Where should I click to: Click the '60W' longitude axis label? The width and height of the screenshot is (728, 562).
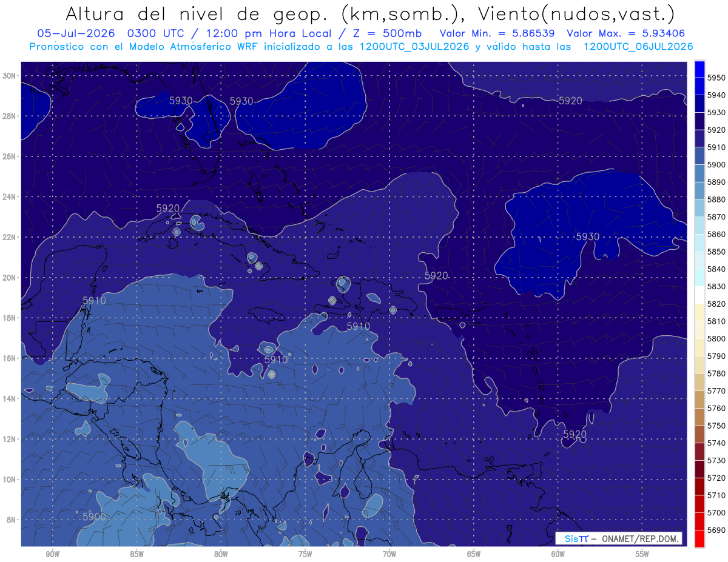558,554
